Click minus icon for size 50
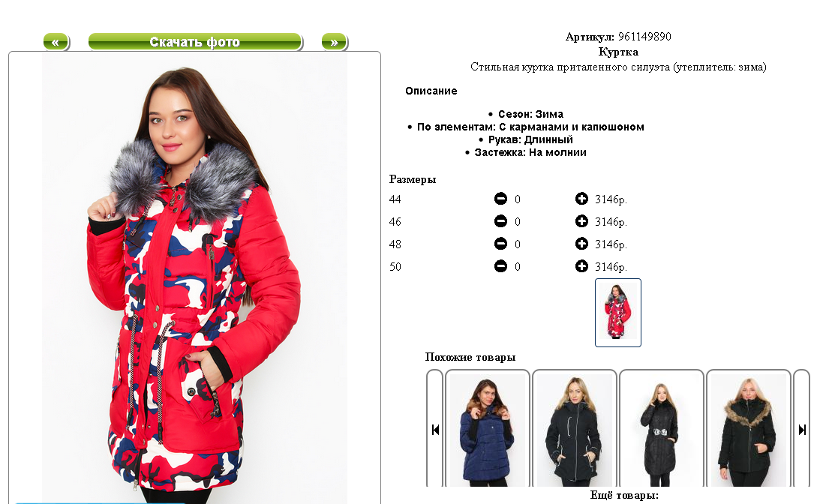This screenshot has height=504, width=826. coord(500,266)
